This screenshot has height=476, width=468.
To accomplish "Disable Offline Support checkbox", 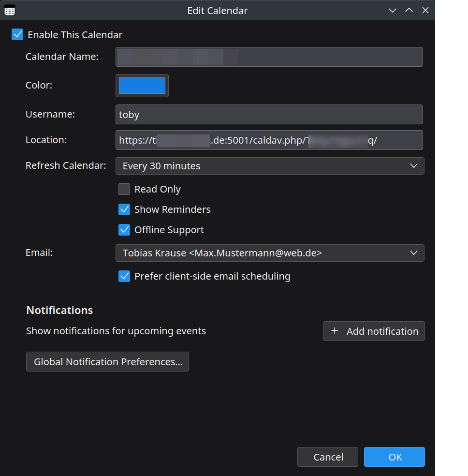I will 124,230.
